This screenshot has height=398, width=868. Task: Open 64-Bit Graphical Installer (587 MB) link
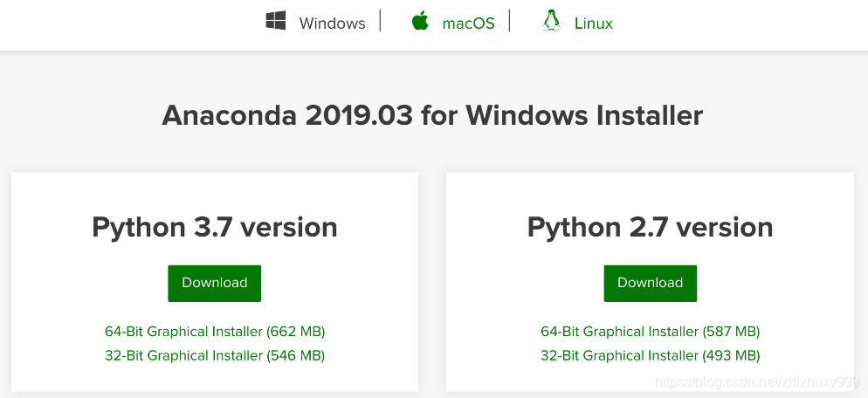[x=651, y=332]
